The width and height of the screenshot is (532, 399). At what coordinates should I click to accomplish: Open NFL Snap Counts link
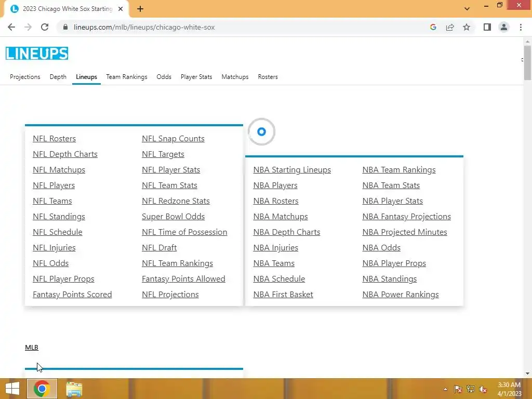[173, 138]
